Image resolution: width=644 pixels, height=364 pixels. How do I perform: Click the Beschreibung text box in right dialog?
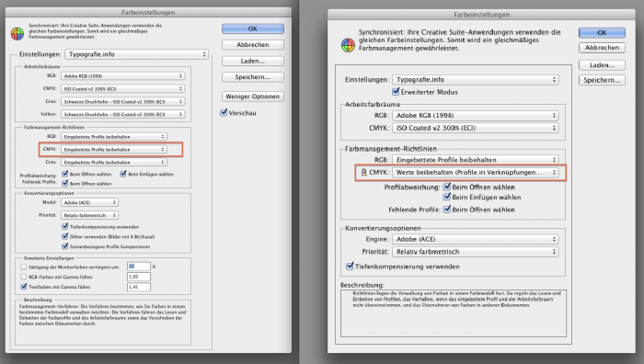(454, 313)
